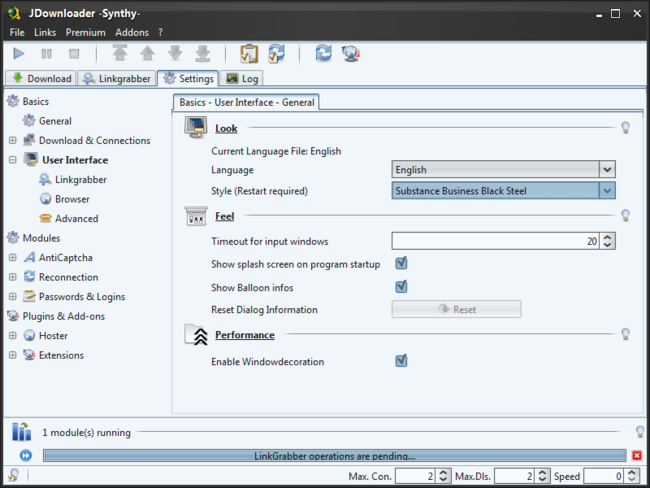Click the Max. Con. input field

pos(415,476)
